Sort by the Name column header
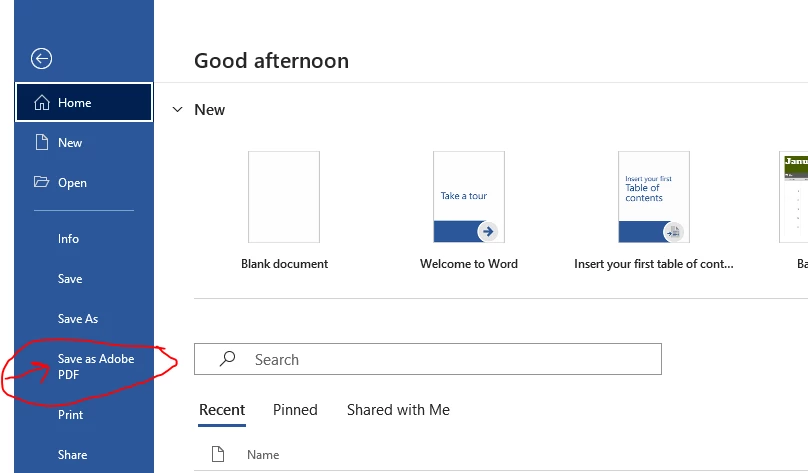 (x=263, y=454)
